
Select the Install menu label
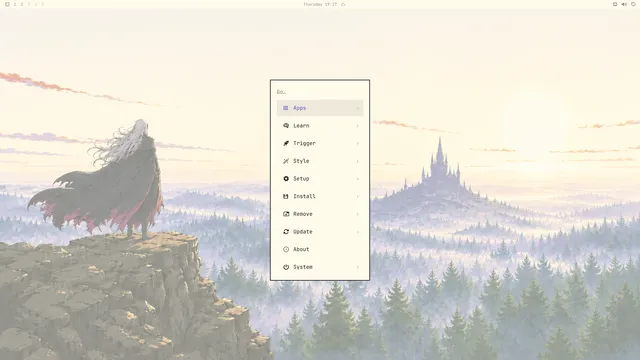(304, 196)
